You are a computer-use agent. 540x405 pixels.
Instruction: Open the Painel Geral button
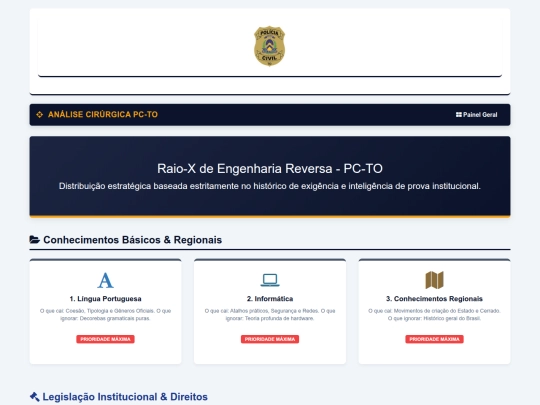[x=477, y=115]
